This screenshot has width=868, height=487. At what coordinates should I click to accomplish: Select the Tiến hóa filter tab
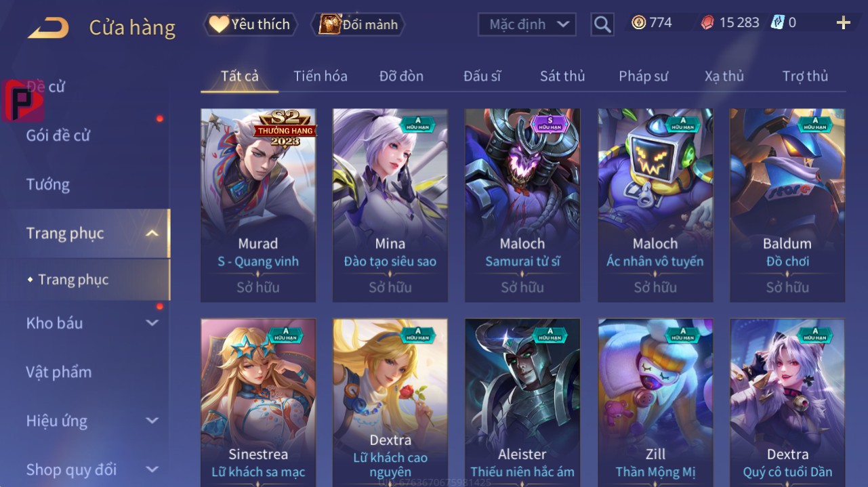click(x=321, y=76)
